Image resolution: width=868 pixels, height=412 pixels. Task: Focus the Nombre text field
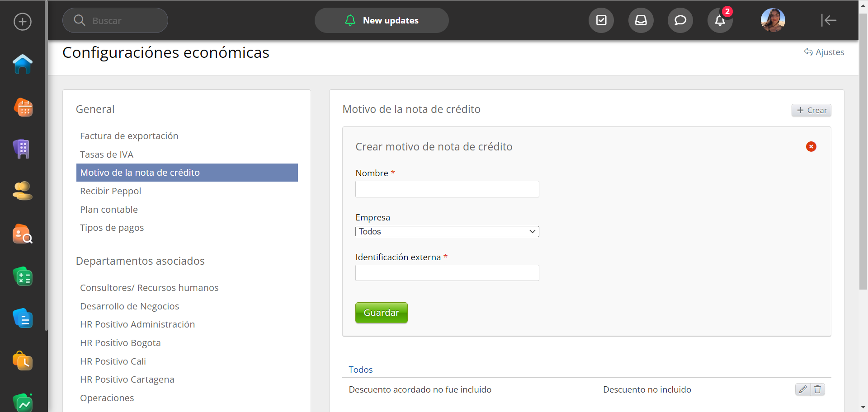[x=447, y=189]
